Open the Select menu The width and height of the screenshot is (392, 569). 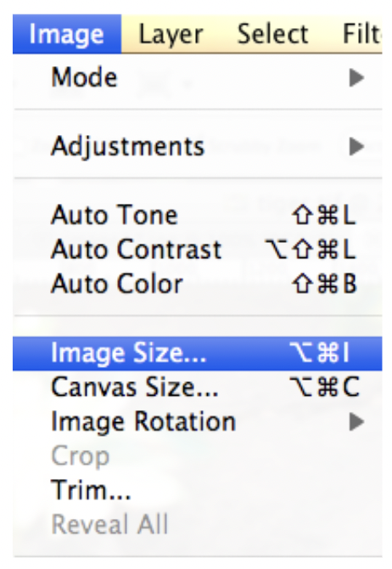point(272,34)
